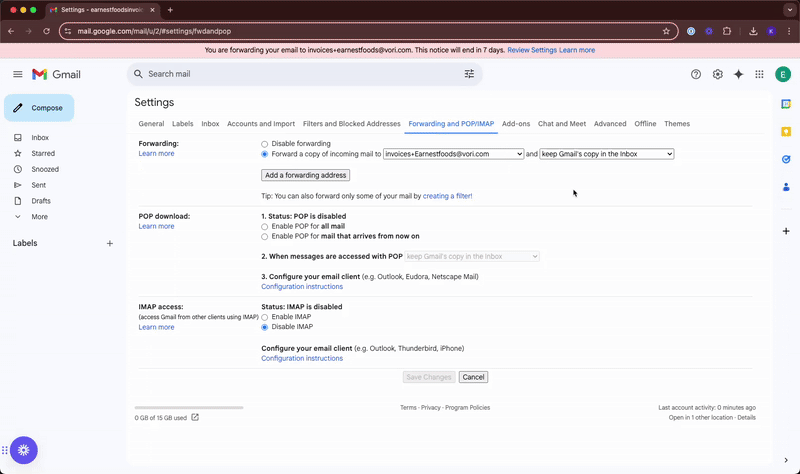
Task: Open storage management external link icon
Action: click(195, 418)
